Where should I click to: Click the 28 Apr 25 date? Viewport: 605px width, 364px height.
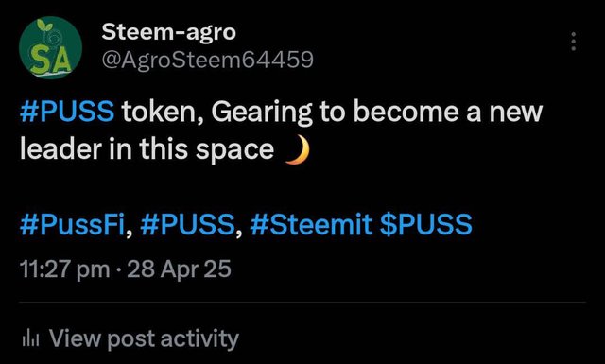[179, 269]
